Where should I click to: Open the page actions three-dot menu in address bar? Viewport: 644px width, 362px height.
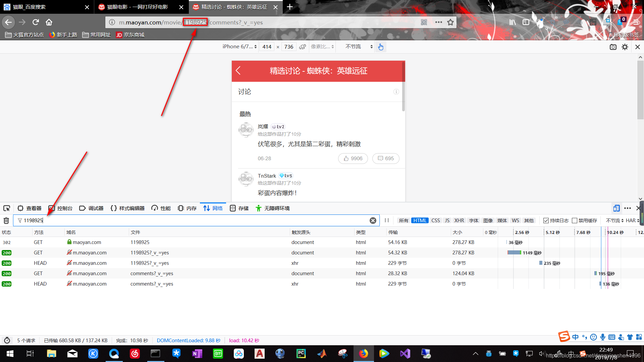(438, 22)
